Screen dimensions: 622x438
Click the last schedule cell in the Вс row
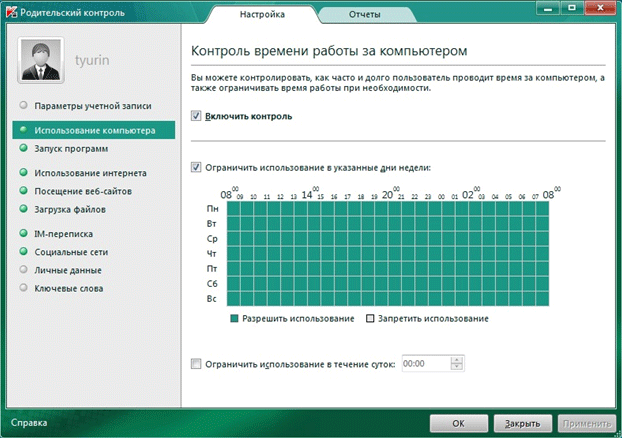point(543,299)
